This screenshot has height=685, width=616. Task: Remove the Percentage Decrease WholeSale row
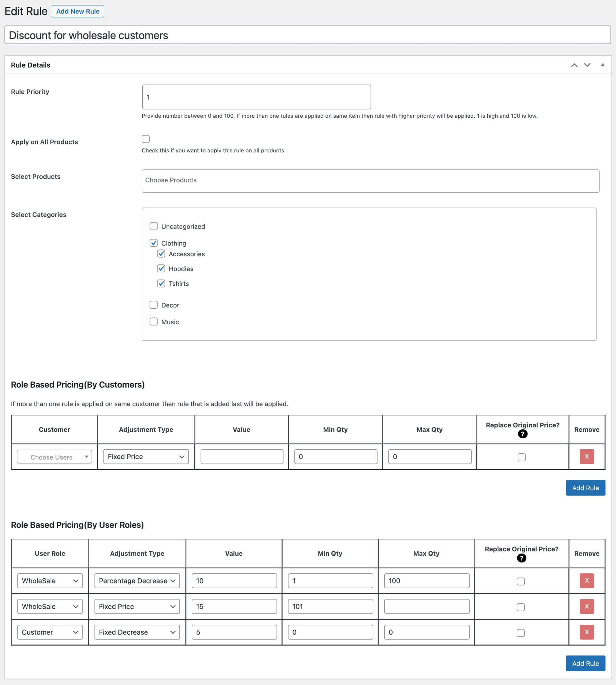(587, 581)
